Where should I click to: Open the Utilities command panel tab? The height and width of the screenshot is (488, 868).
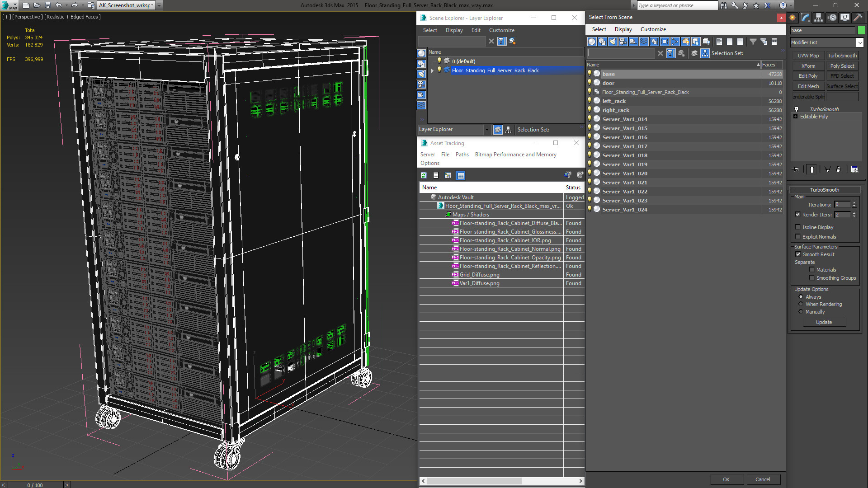click(x=858, y=18)
